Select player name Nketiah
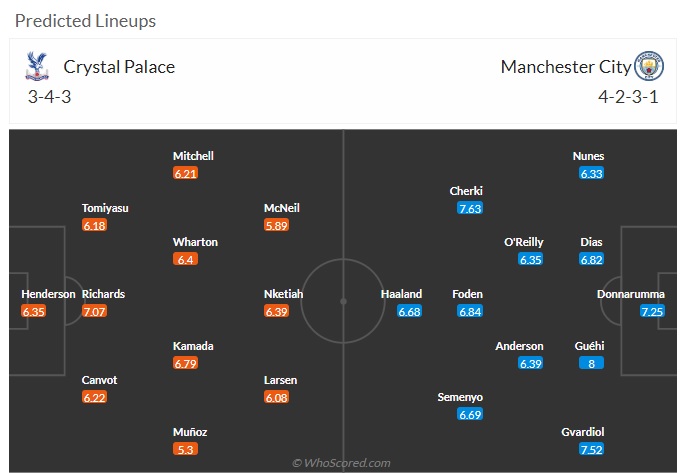 284,294
